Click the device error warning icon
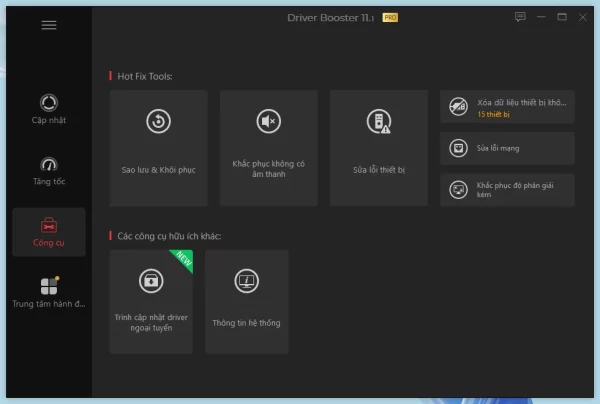Screen dimensions: 600x404 click(379, 122)
